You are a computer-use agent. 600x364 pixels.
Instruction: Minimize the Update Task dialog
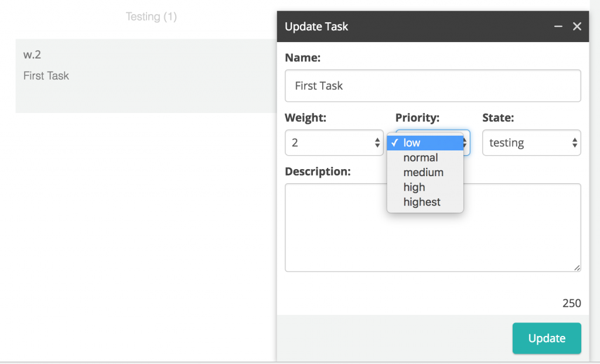pos(558,26)
